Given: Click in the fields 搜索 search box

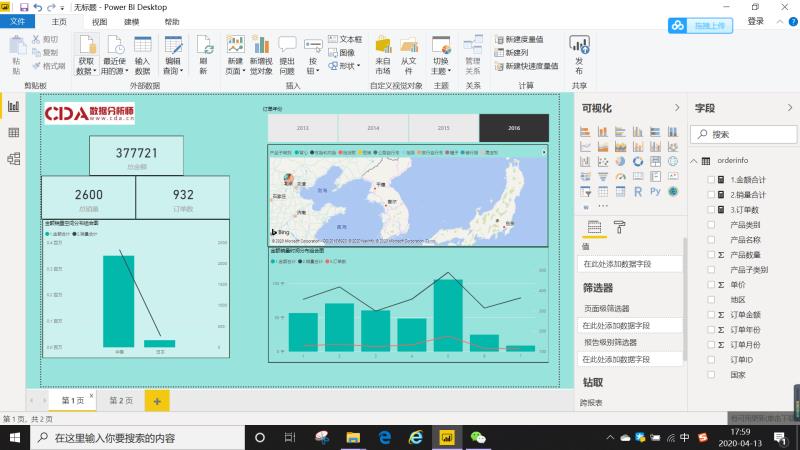Looking at the screenshot, I should (x=743, y=134).
